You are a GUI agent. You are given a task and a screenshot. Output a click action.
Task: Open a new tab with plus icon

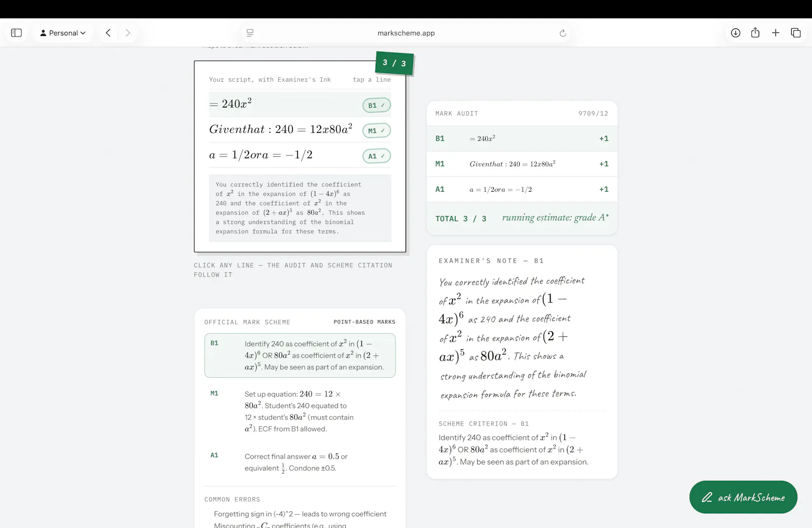775,33
